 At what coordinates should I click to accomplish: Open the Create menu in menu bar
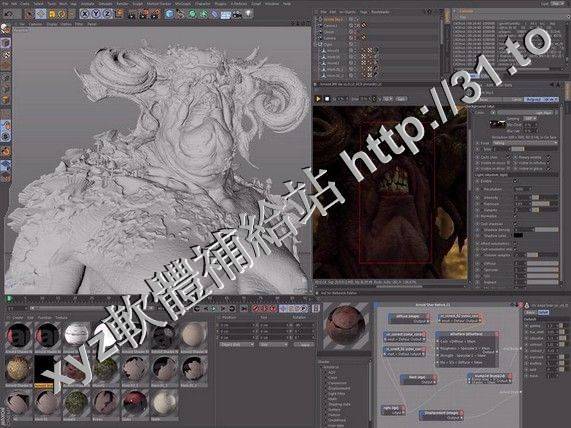coord(25,3)
